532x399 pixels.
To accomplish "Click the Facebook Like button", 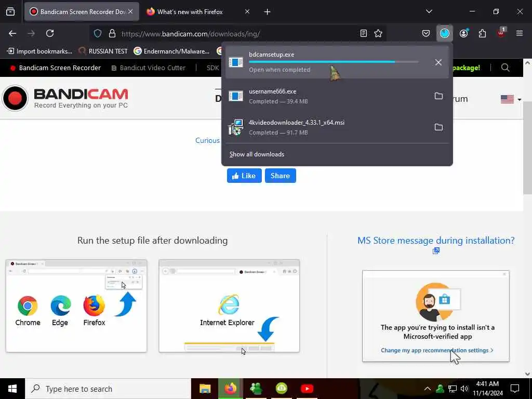I will 244,176.
